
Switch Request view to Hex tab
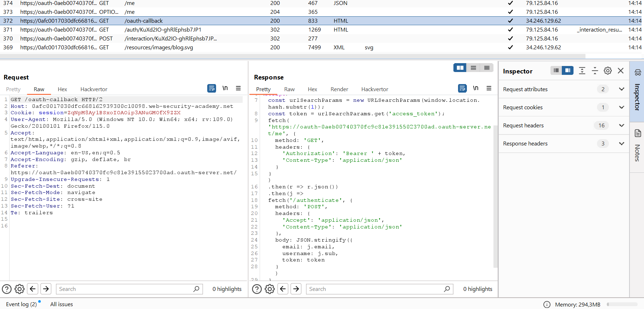tap(62, 89)
